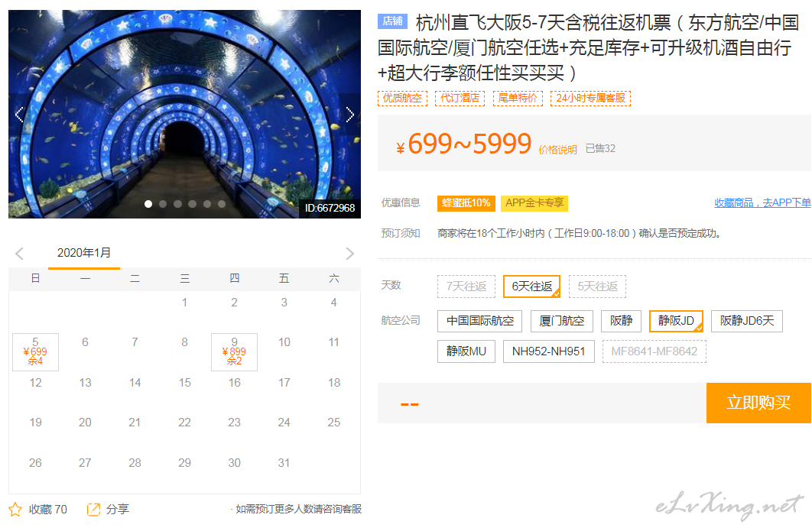Show next photo in image carousel
The width and height of the screenshot is (812, 531).
(350, 115)
